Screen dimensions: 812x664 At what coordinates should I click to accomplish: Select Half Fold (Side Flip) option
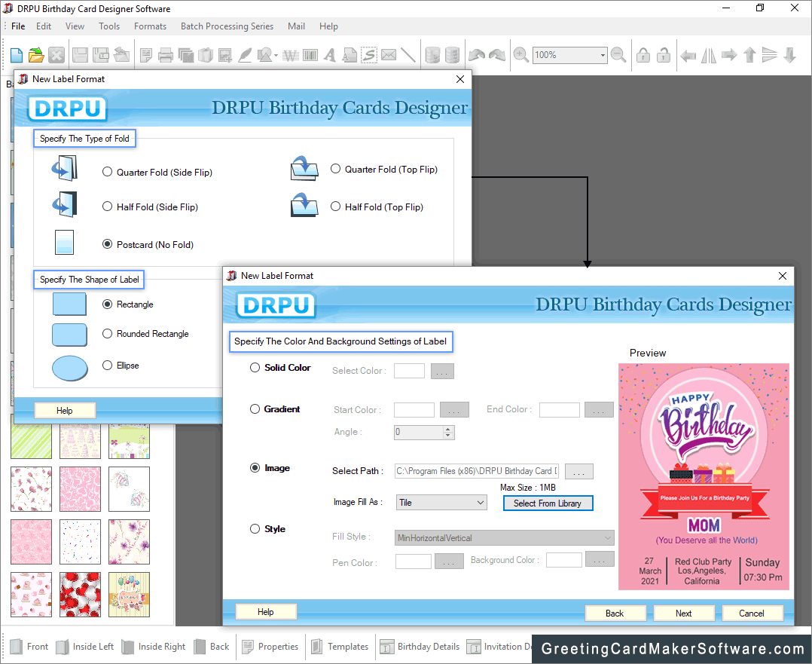(107, 207)
